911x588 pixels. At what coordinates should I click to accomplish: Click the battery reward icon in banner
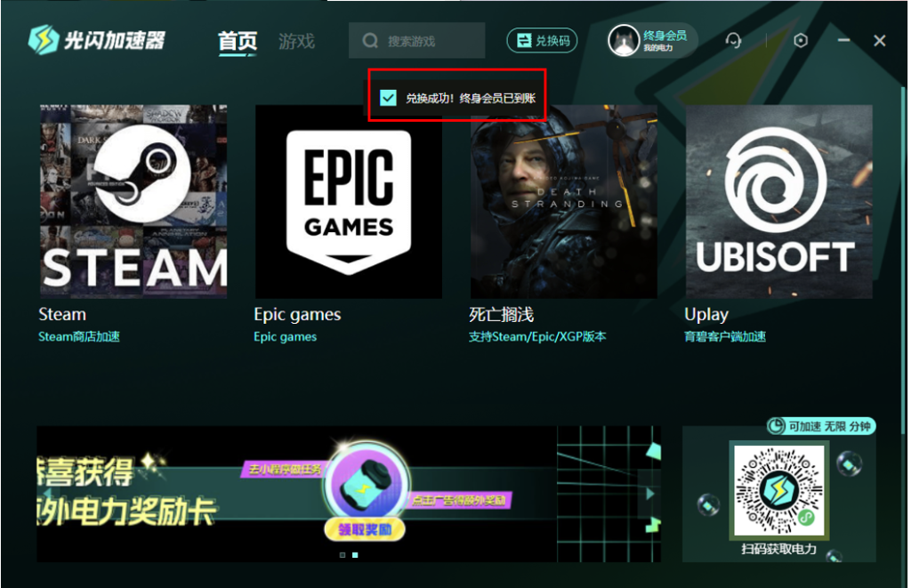pyautogui.click(x=366, y=482)
